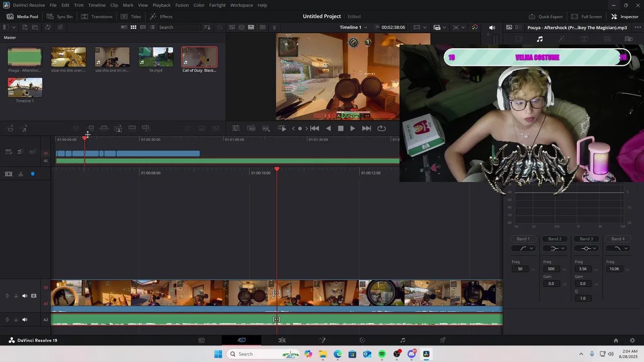Open the media pool sort options
Viewport: 644px width, 362px height.
click(x=207, y=27)
